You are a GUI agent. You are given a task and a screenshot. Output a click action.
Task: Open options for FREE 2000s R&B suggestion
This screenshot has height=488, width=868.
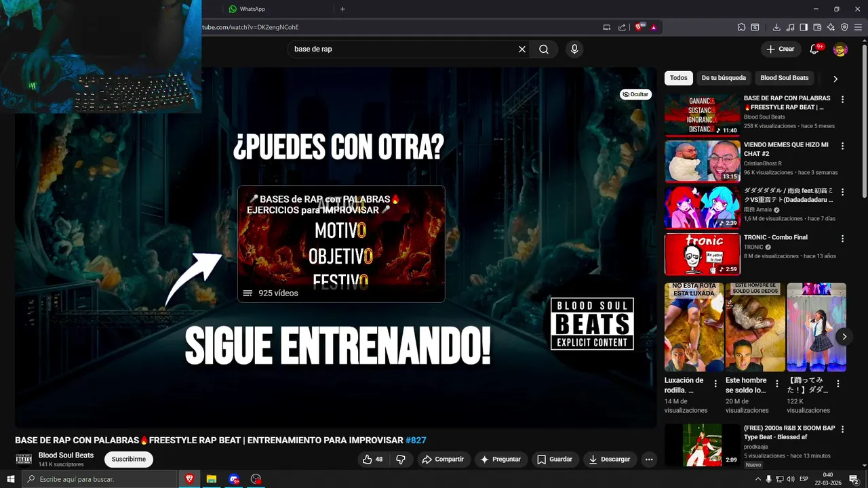click(843, 430)
